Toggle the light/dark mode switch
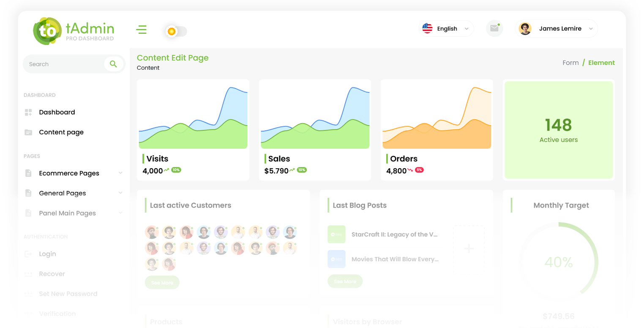644x328 pixels. point(176,31)
